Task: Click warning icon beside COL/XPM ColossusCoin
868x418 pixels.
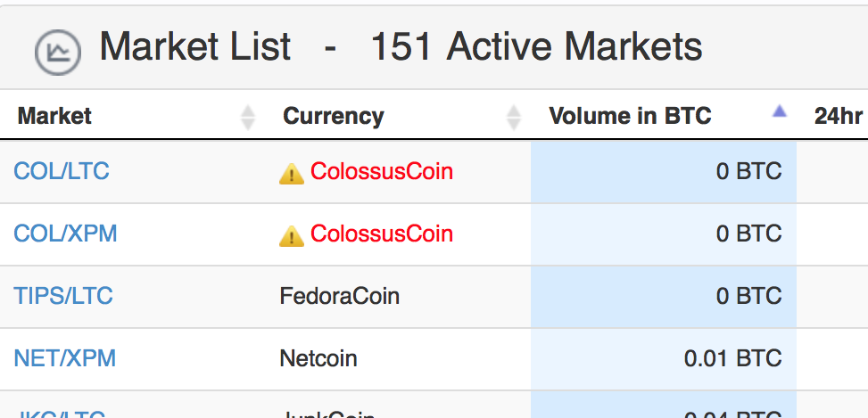Action: [291, 236]
